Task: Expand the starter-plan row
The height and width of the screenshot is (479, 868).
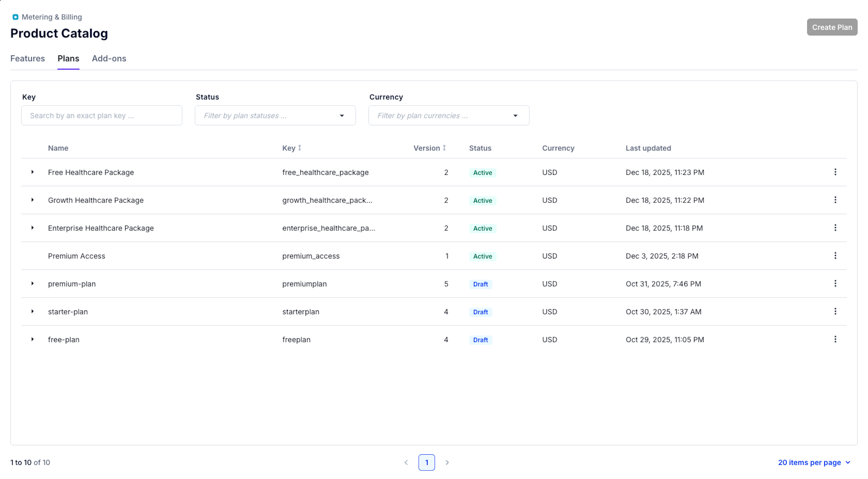Action: [x=33, y=311]
